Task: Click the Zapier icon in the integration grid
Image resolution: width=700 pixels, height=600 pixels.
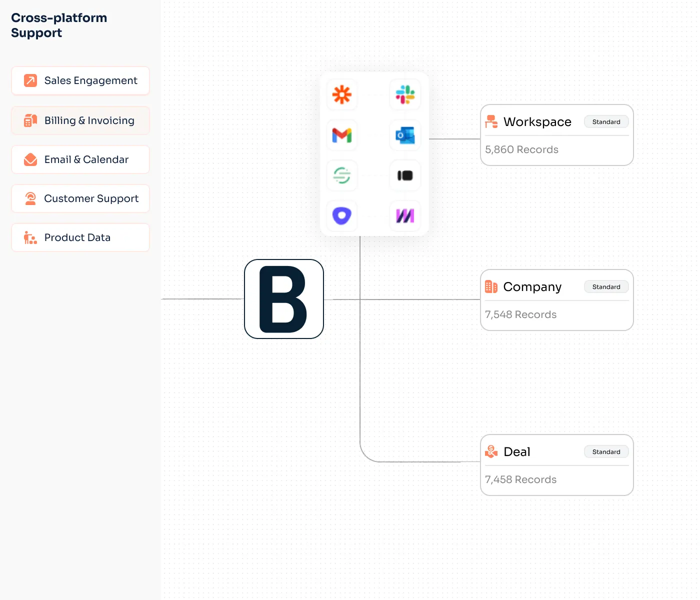Action: 341,95
